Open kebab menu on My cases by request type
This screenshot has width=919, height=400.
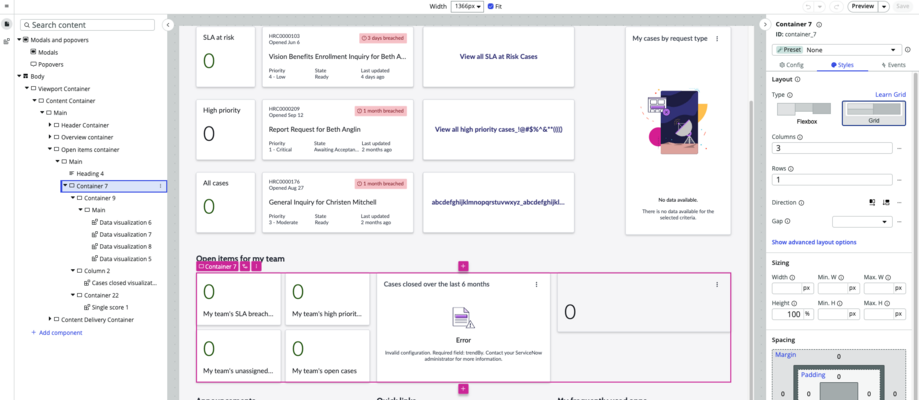click(717, 39)
